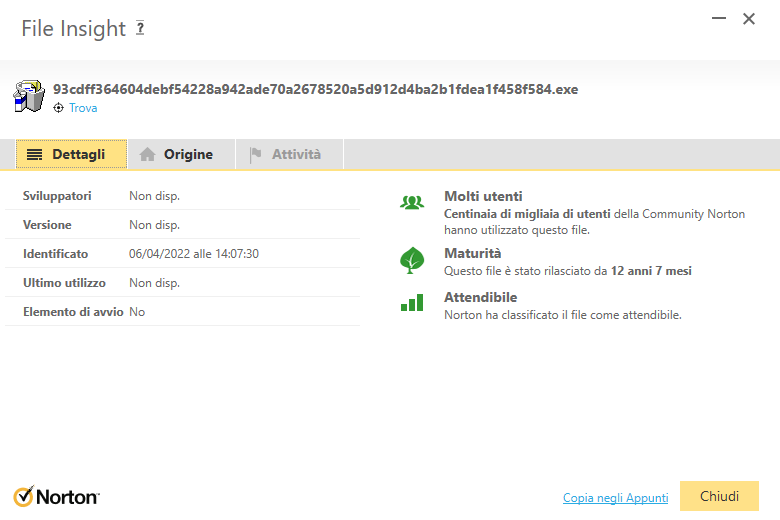
Task: Click the File Insight window title
Action: [x=74, y=28]
